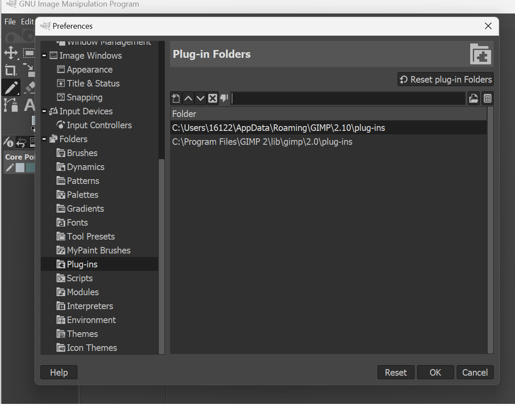Click Reset plug-in Folders button
Image resolution: width=515 pixels, height=420 pixels.
[x=445, y=80]
